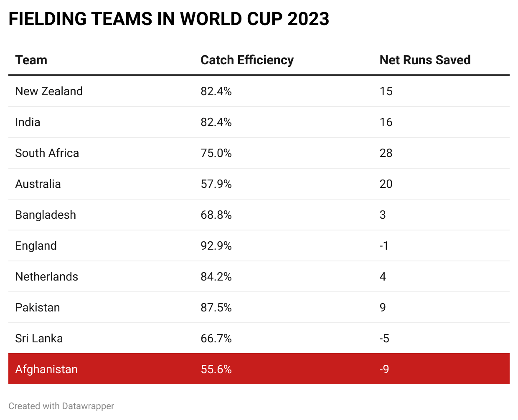
Task: Click Sri Lanka's -5 net runs value
Action: tap(384, 339)
